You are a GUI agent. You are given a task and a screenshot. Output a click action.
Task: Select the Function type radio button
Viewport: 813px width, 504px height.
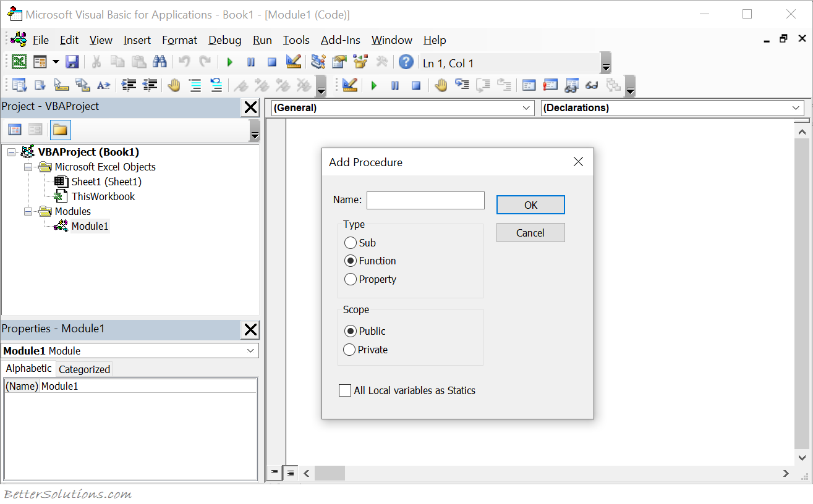[351, 261]
